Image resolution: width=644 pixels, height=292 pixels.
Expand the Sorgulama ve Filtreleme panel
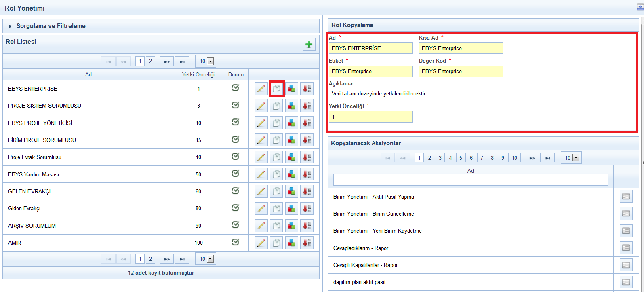[x=161, y=26]
